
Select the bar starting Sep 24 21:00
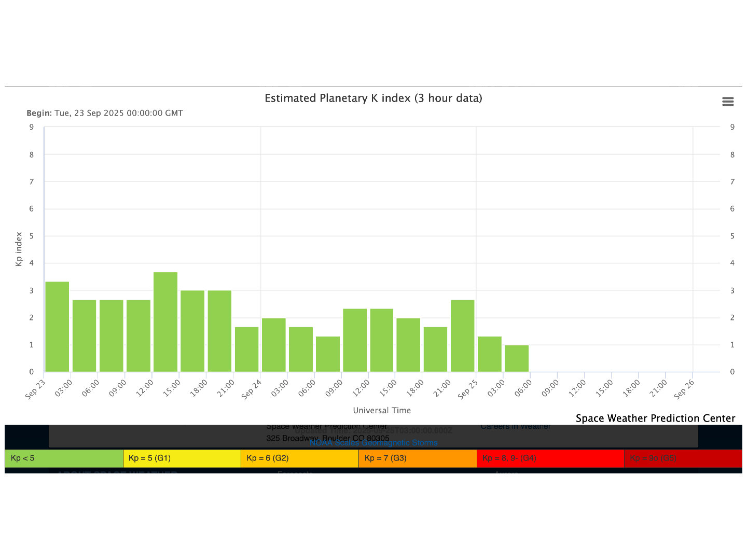[462, 336]
